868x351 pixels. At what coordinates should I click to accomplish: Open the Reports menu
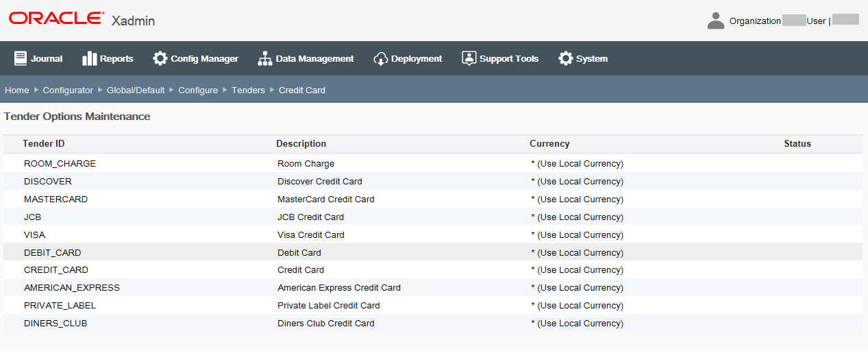108,58
